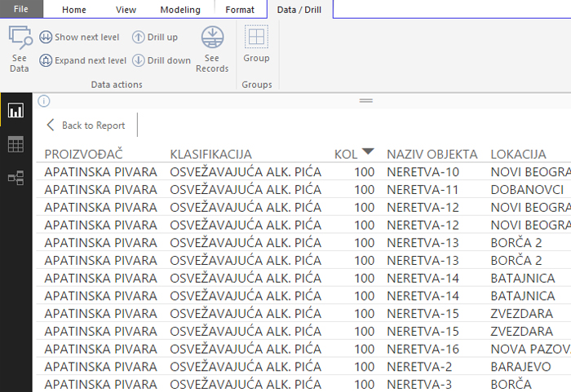The width and height of the screenshot is (571, 392).
Task: Switch to Data view in sidebar
Action: click(15, 144)
